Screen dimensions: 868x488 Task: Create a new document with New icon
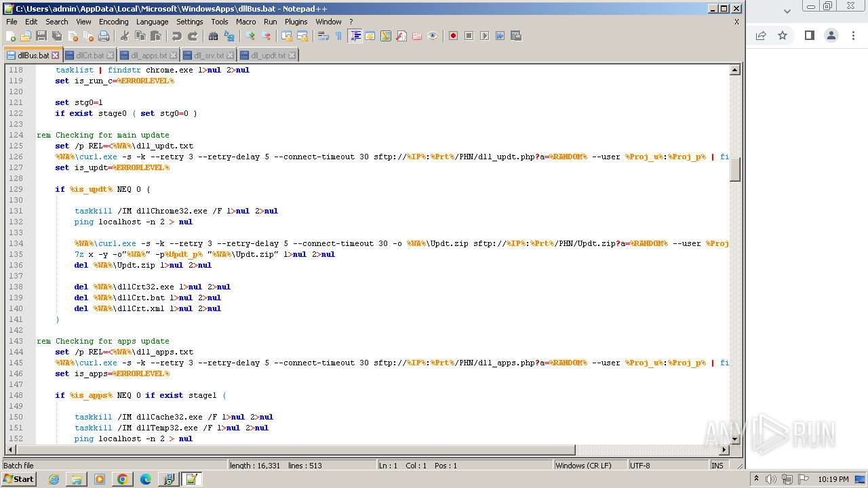tap(11, 36)
